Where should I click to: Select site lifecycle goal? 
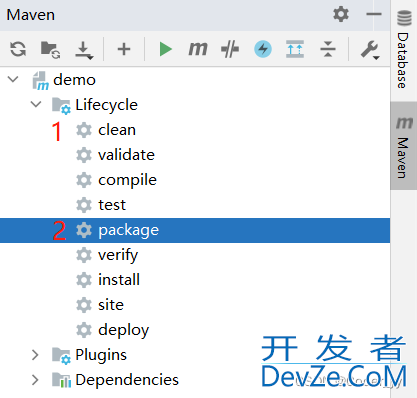pos(195,305)
